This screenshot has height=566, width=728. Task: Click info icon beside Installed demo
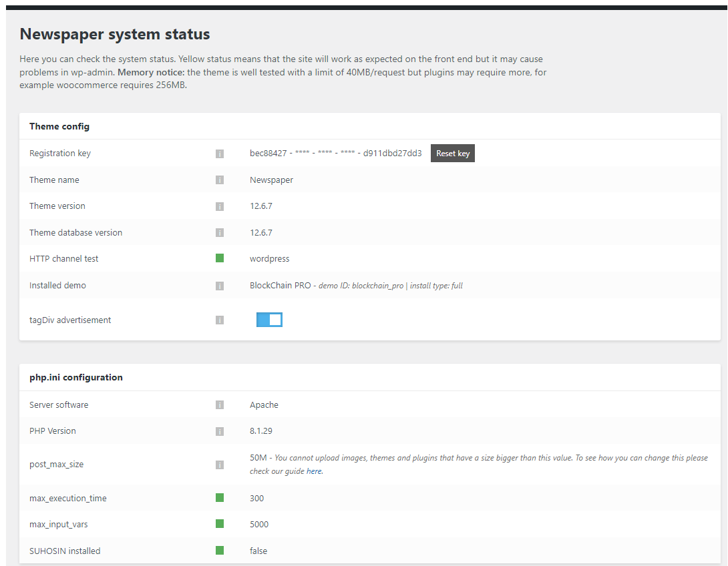tap(220, 286)
